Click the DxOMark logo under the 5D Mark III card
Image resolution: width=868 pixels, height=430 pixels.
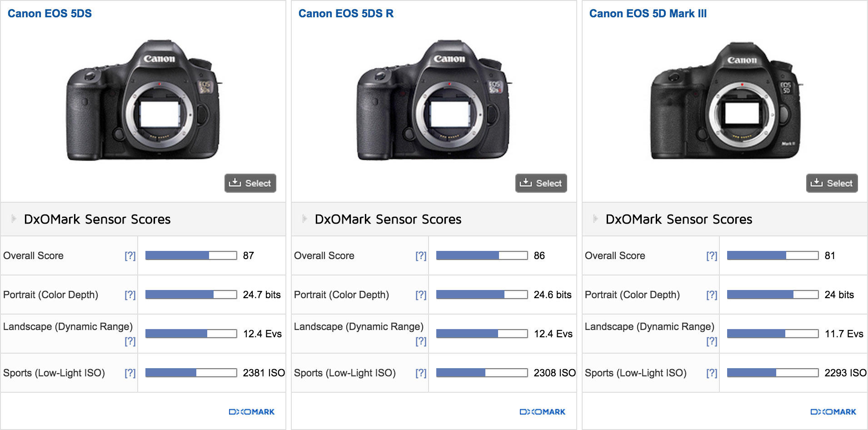tap(833, 412)
